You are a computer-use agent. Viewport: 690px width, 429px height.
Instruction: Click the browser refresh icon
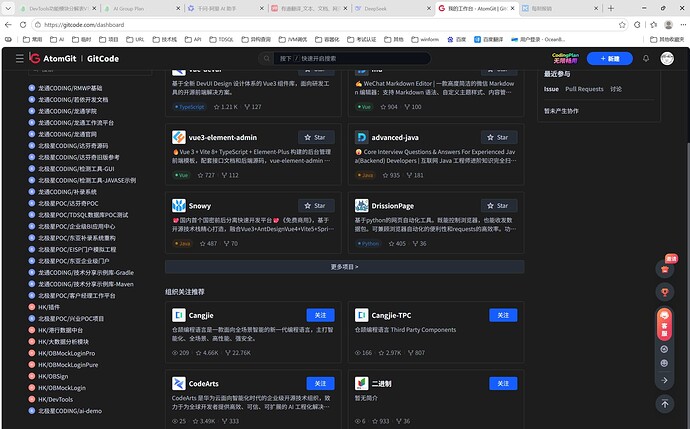pos(23,25)
